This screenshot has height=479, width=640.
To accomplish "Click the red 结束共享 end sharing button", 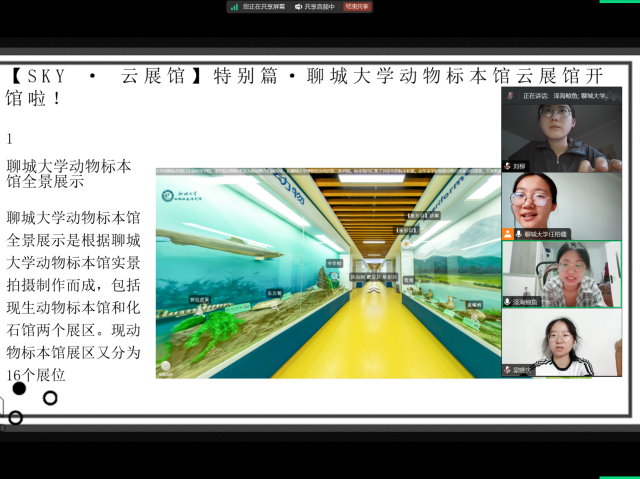I will (x=357, y=7).
